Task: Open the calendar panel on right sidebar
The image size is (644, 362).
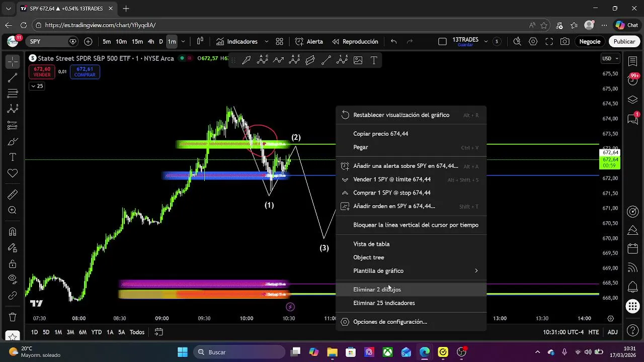Action: [x=633, y=249]
